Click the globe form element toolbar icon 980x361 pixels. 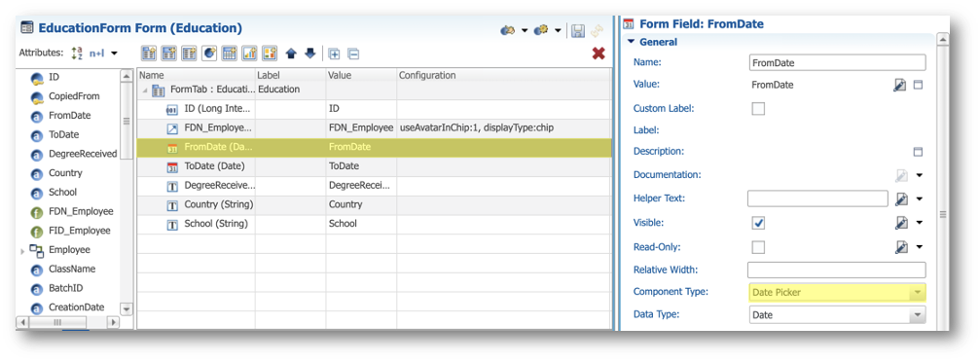coord(209,54)
